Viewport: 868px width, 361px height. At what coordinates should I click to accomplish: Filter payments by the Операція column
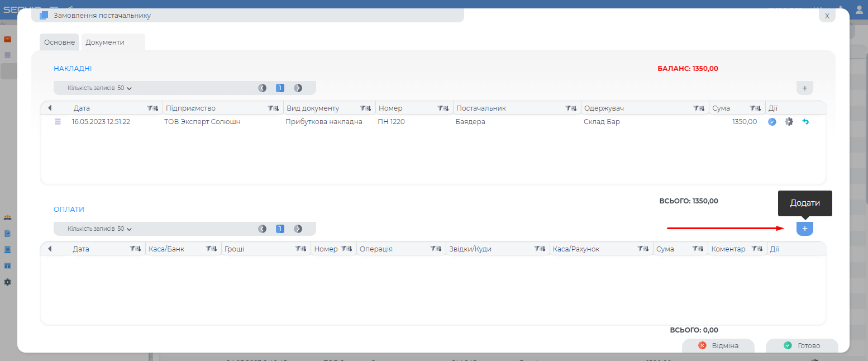(435, 249)
